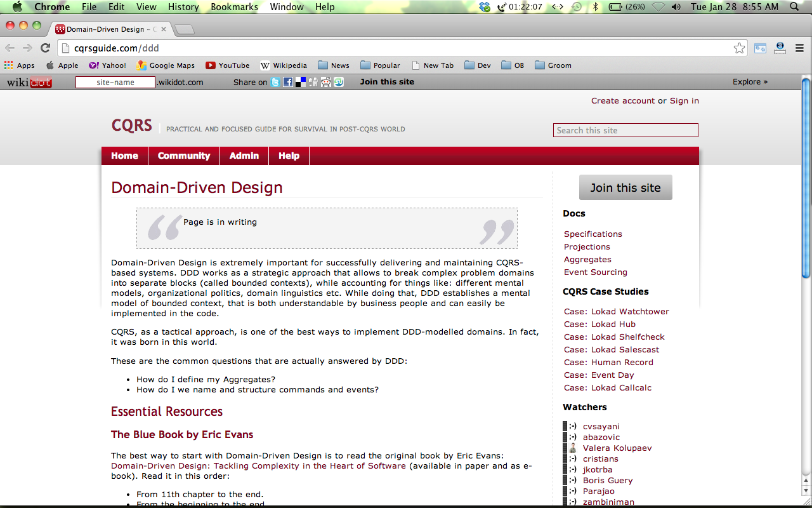Expand the Explore » panel
The height and width of the screenshot is (508, 812).
click(750, 82)
